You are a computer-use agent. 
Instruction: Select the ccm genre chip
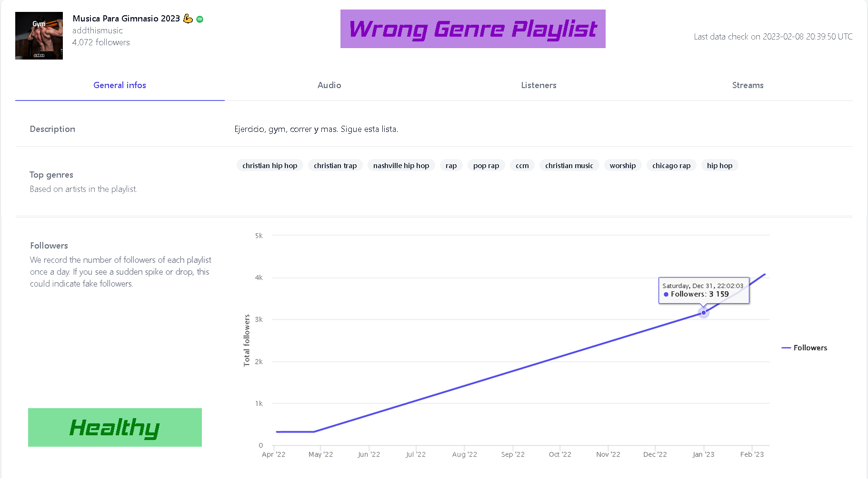(522, 166)
